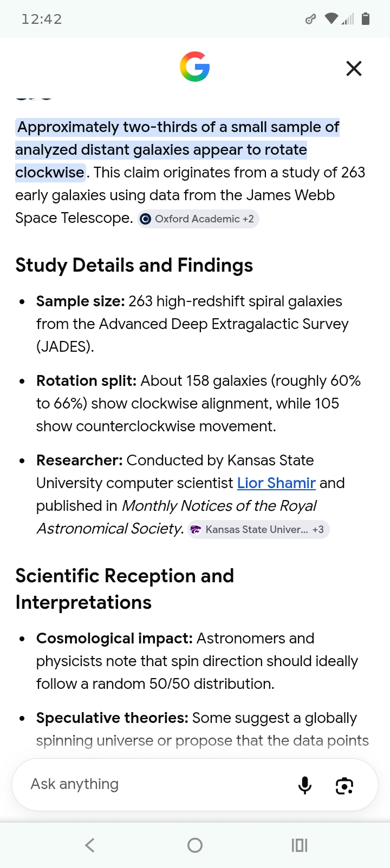Tap the Google logo at the top
This screenshot has width=390, height=868.
click(x=195, y=67)
